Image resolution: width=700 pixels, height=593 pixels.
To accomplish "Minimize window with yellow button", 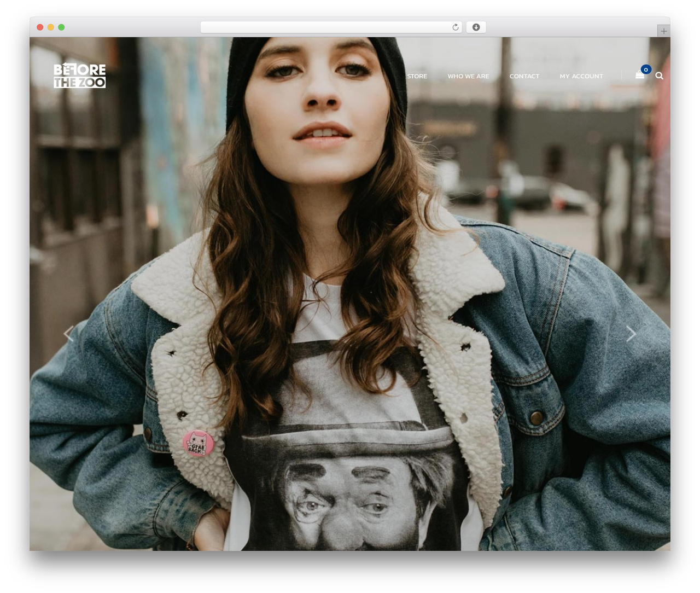I will click(x=50, y=27).
